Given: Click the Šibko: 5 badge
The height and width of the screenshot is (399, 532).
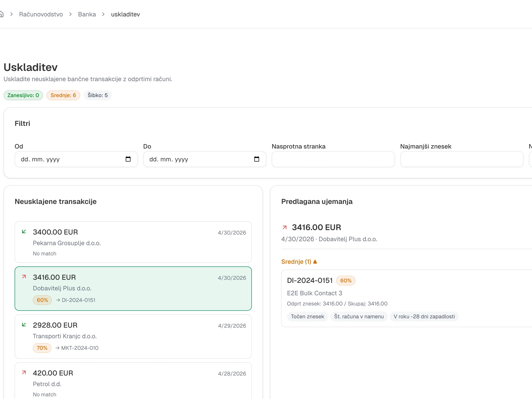Looking at the screenshot, I should [x=97, y=95].
